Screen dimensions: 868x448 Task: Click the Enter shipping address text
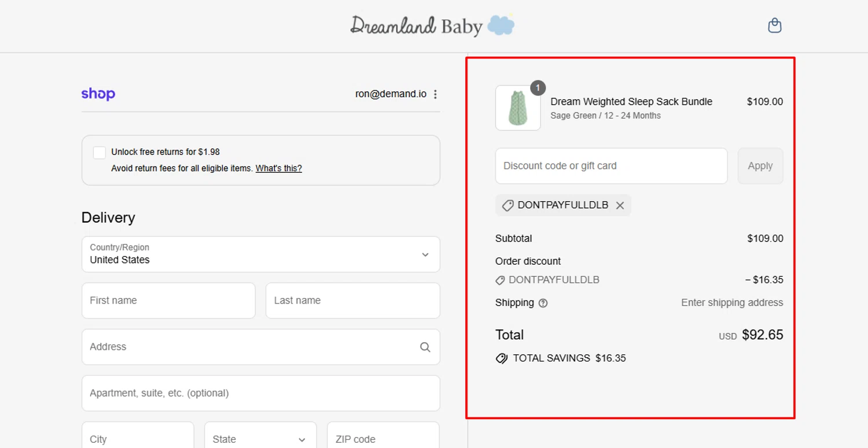click(x=732, y=303)
